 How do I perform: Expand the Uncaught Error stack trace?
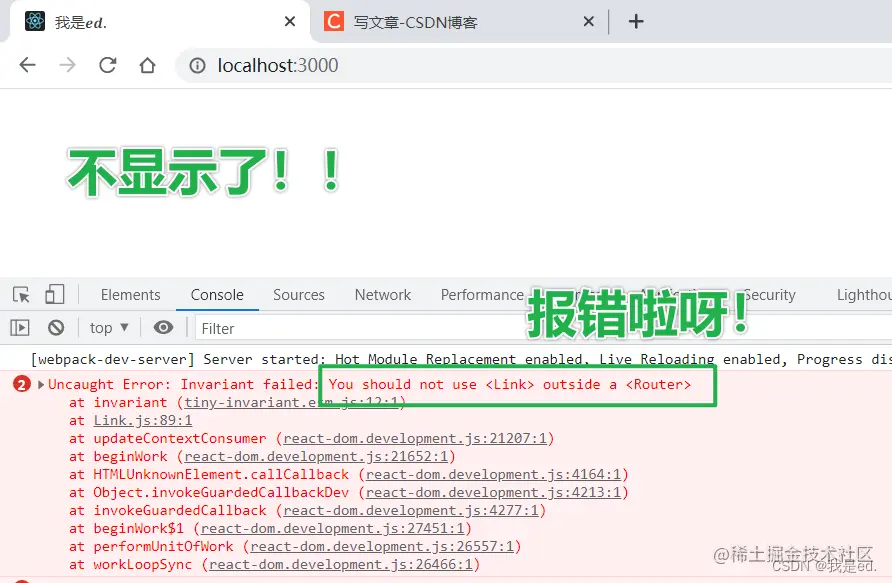[38, 383]
